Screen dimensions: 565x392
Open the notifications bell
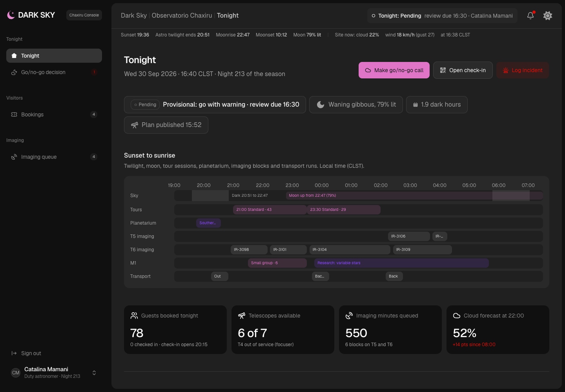click(530, 16)
